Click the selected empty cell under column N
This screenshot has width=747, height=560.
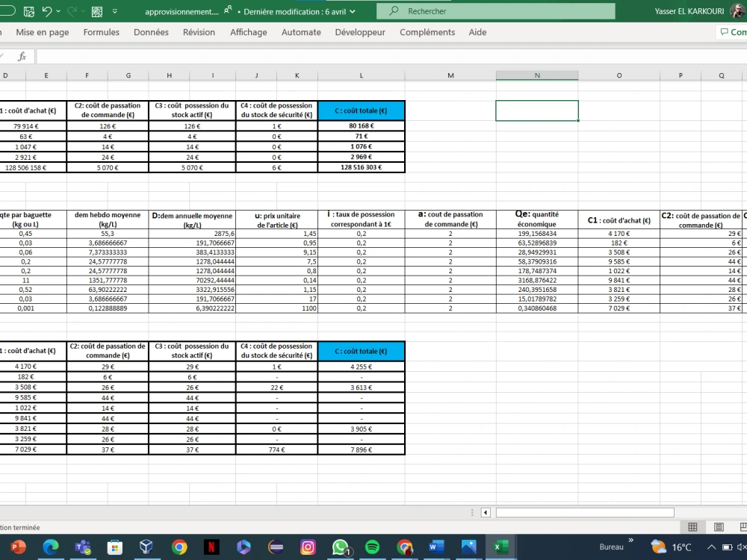(537, 111)
